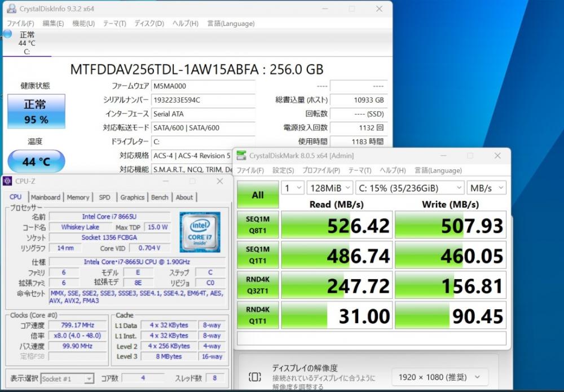This screenshot has width=564, height=392.
Task: Click the RND4K Q1T1 read result 31.00
Action: click(337, 316)
